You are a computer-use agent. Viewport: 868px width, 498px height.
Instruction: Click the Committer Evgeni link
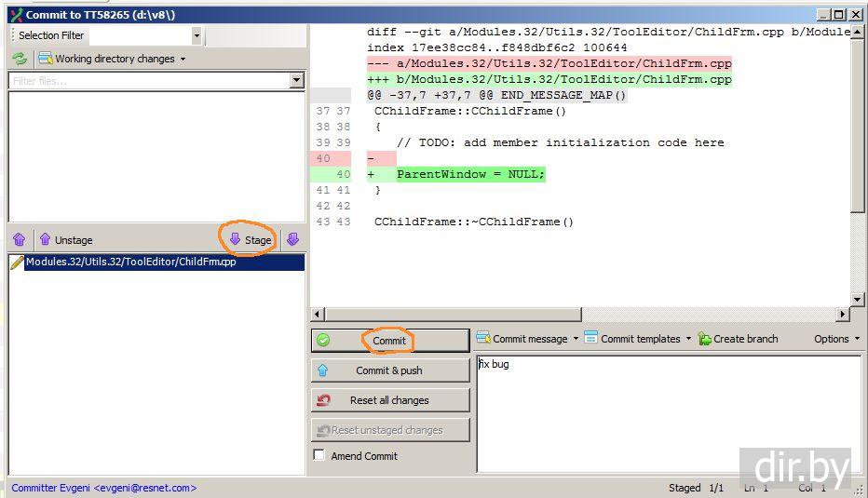tap(104, 488)
